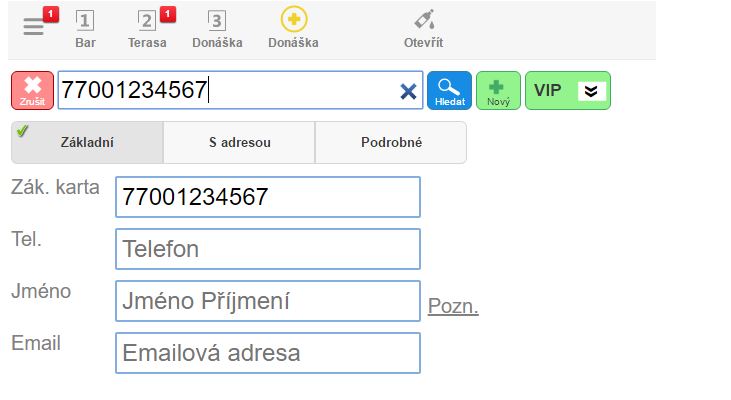Cancel with the red Zrušit button
The width and height of the screenshot is (731, 400).
[32, 90]
